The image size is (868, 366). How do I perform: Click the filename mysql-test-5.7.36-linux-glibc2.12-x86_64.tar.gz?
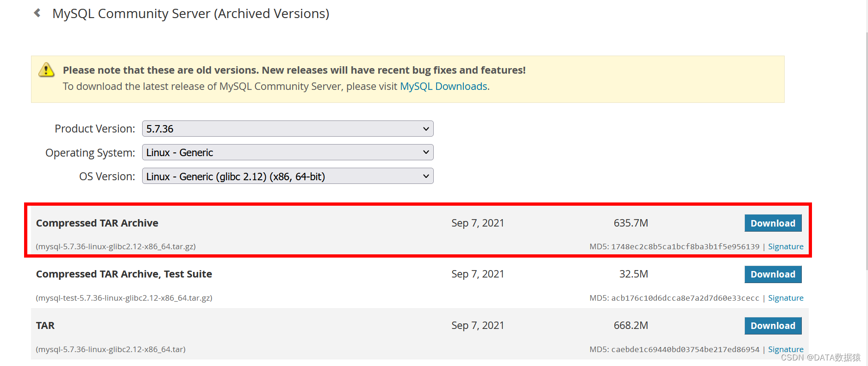tap(124, 298)
